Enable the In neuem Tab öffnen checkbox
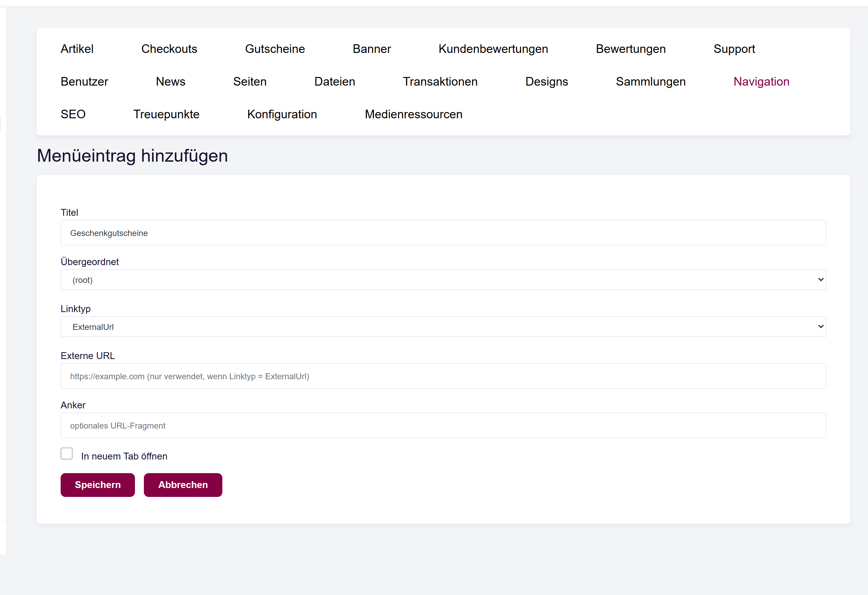This screenshot has width=868, height=595. (67, 454)
